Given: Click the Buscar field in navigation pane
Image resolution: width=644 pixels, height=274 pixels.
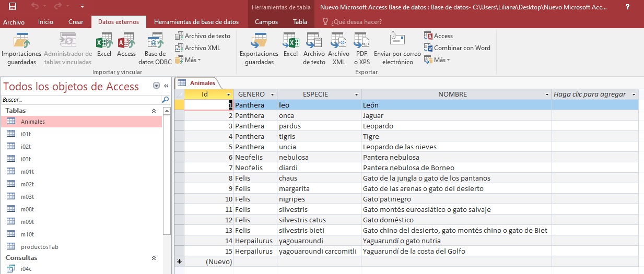Looking at the screenshot, I should tap(81, 99).
